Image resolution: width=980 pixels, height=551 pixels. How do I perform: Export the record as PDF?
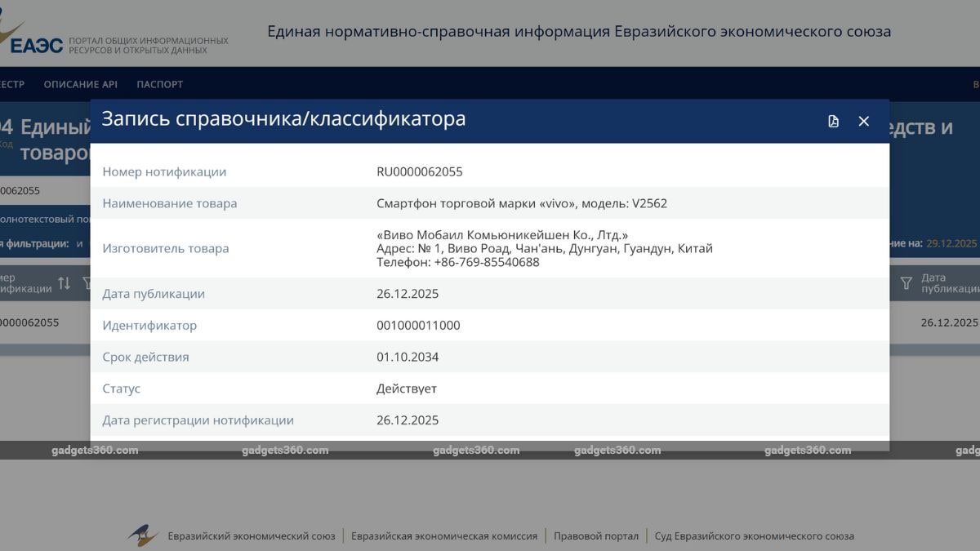(x=833, y=122)
